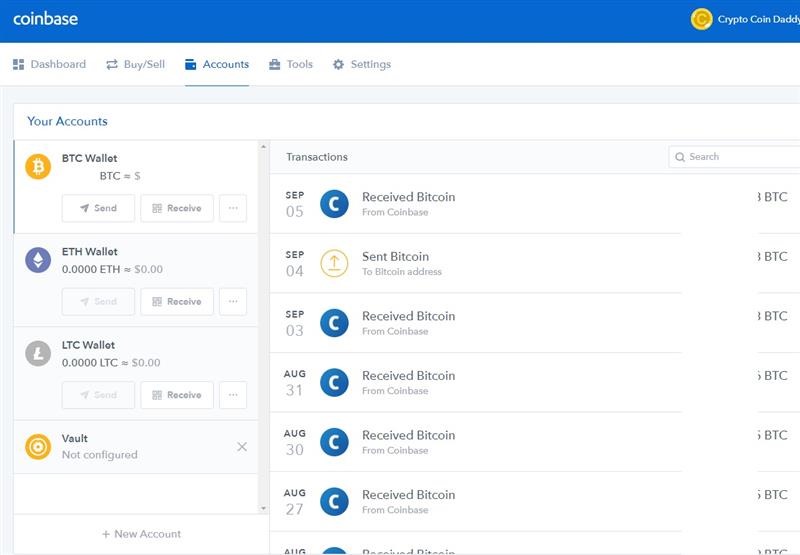
Task: Click the Tools briefcase icon
Action: [x=274, y=64]
